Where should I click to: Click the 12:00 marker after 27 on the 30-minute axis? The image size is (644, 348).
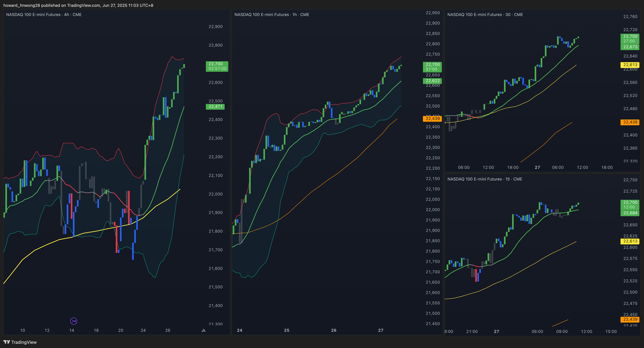click(582, 167)
